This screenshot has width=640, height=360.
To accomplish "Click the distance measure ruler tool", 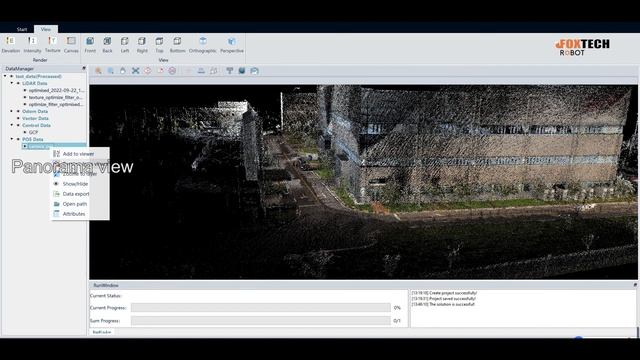I will tap(201, 71).
